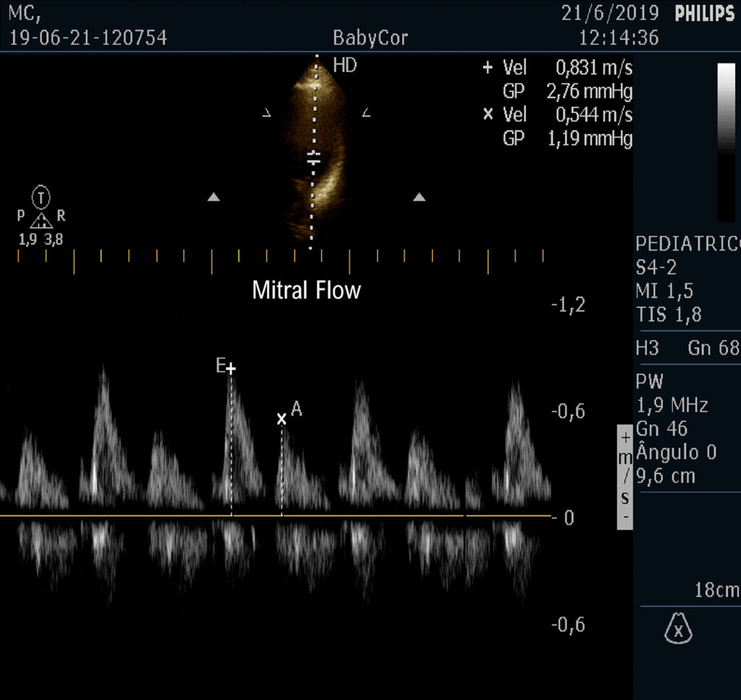Screen dimensions: 741x700
Task: Click the plus symbol in the measurement legend
Action: coord(488,67)
